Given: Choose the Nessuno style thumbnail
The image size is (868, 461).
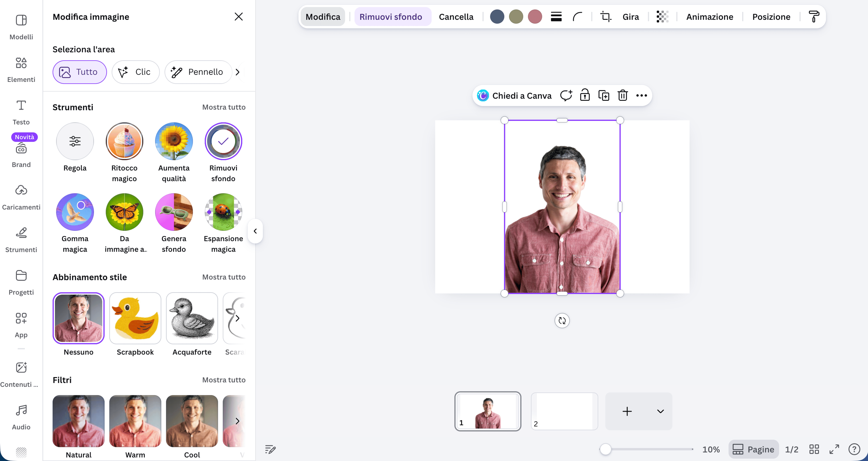Looking at the screenshot, I should pos(79,318).
